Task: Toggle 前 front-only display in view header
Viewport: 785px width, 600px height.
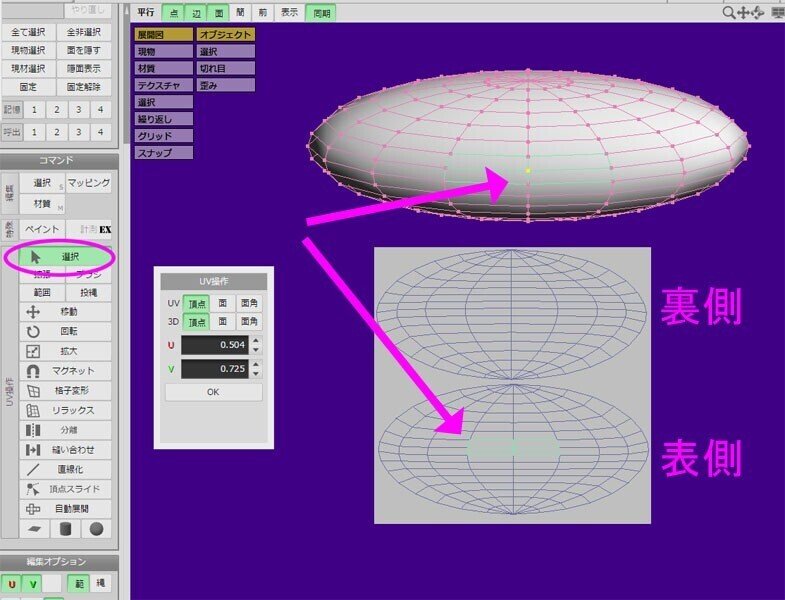Action: coord(262,13)
